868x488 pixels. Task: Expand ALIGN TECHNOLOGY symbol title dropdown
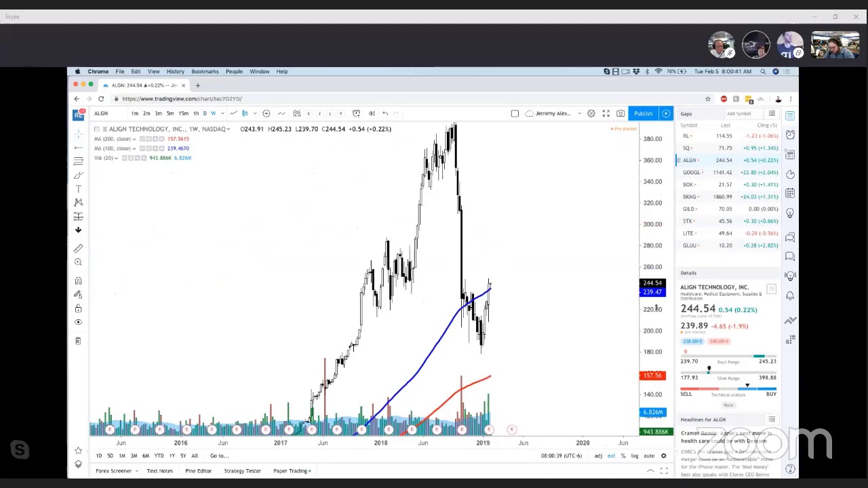pyautogui.click(x=229, y=129)
